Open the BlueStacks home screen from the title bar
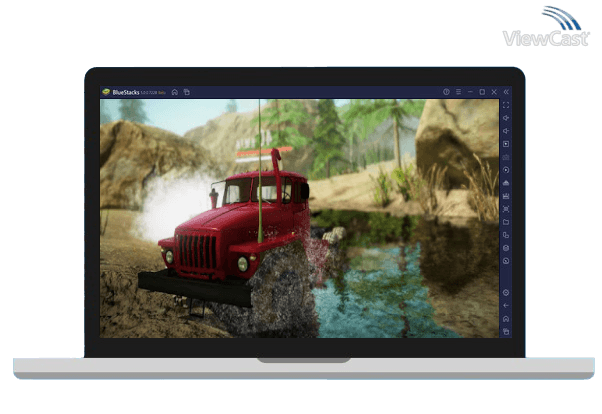This screenshot has height=414, width=602. coord(175,92)
